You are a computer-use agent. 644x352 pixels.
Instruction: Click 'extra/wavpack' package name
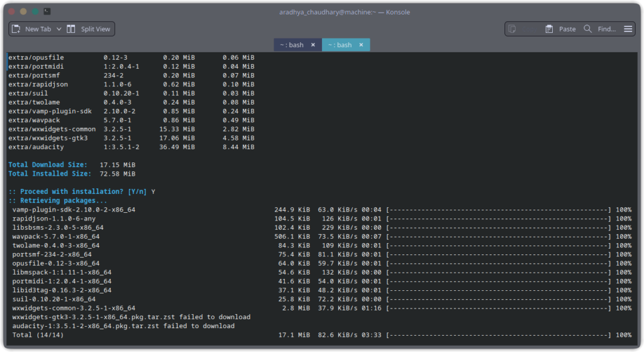tap(34, 120)
